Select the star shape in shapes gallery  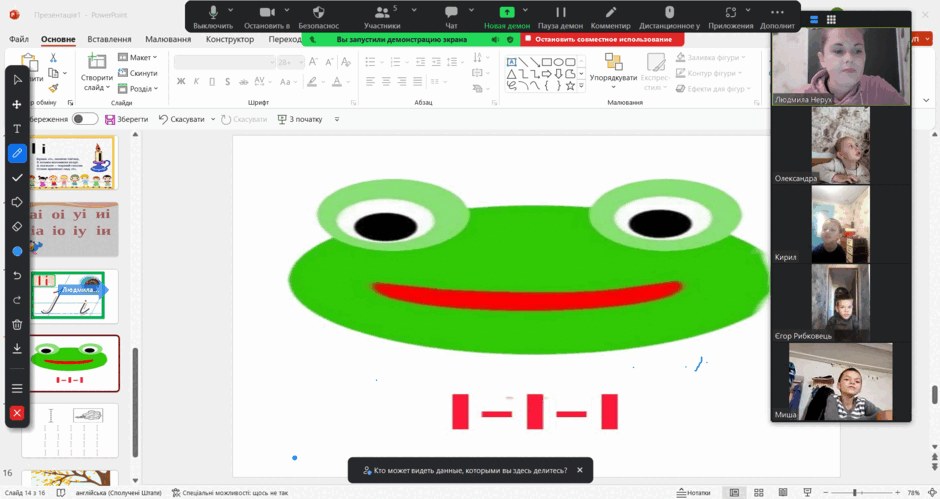point(570,86)
